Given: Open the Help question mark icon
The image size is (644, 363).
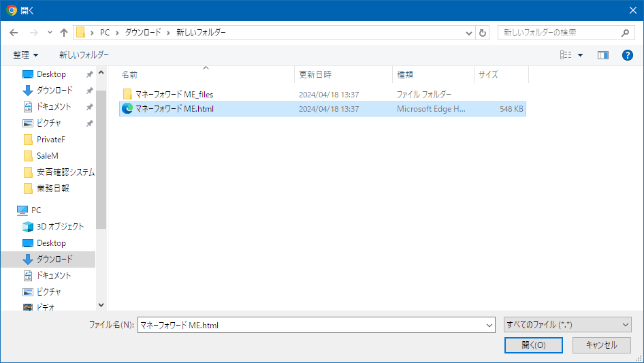Looking at the screenshot, I should click(x=627, y=55).
